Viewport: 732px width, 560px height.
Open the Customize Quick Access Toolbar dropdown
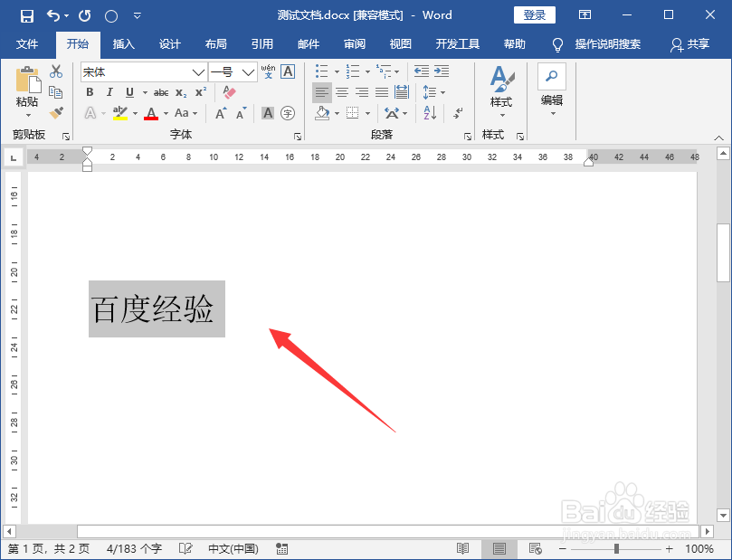pos(138,16)
